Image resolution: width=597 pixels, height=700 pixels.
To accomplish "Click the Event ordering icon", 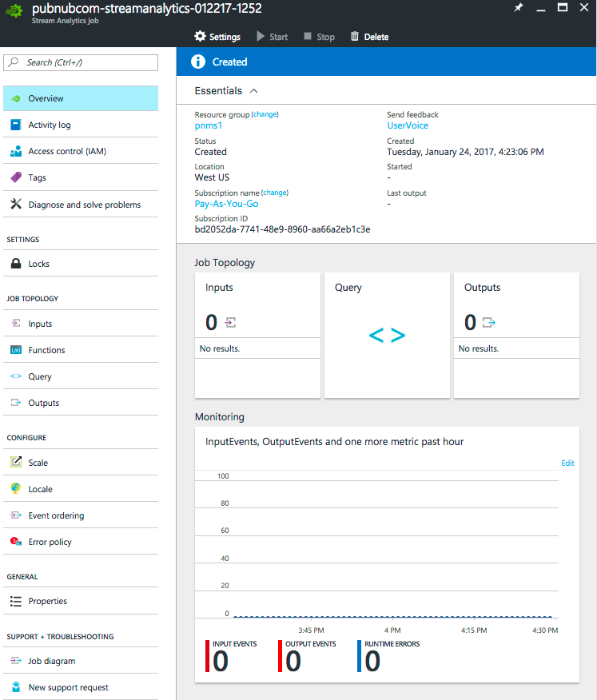I will coord(16,515).
